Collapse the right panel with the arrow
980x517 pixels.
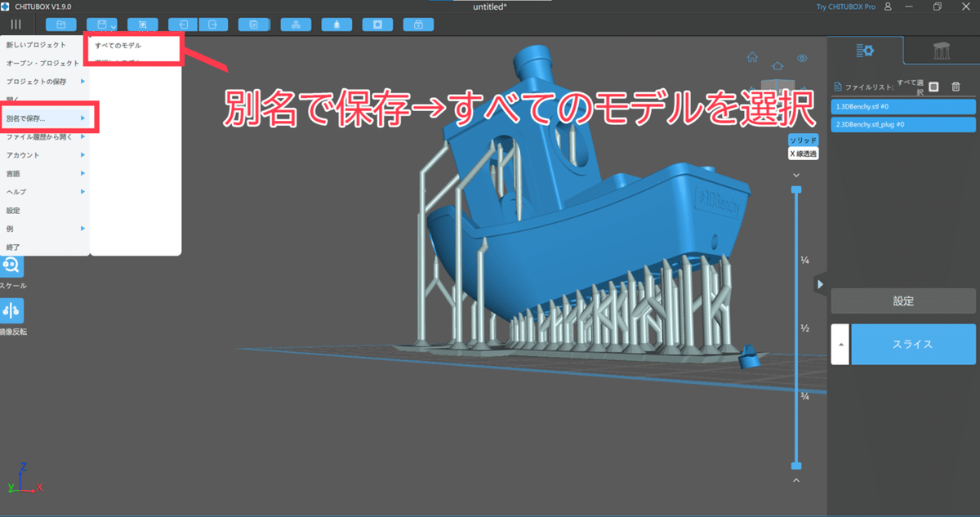click(820, 284)
